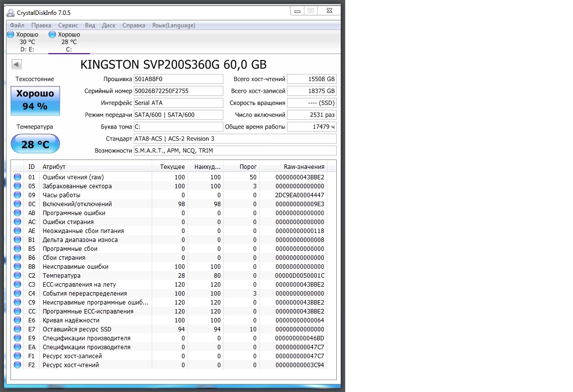This screenshot has height=392, width=573.
Task: Click status icon of Программные сбои row
Action: (17, 248)
